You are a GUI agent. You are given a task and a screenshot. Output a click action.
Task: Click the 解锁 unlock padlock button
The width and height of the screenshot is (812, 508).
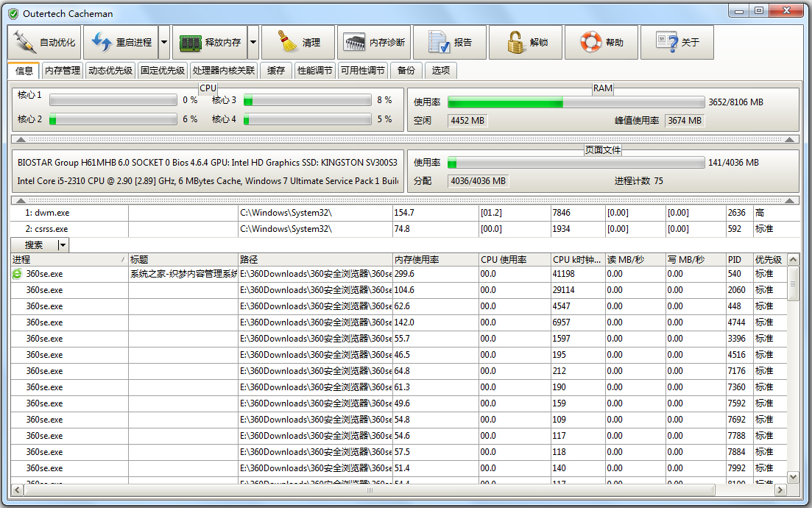pyautogui.click(x=526, y=43)
